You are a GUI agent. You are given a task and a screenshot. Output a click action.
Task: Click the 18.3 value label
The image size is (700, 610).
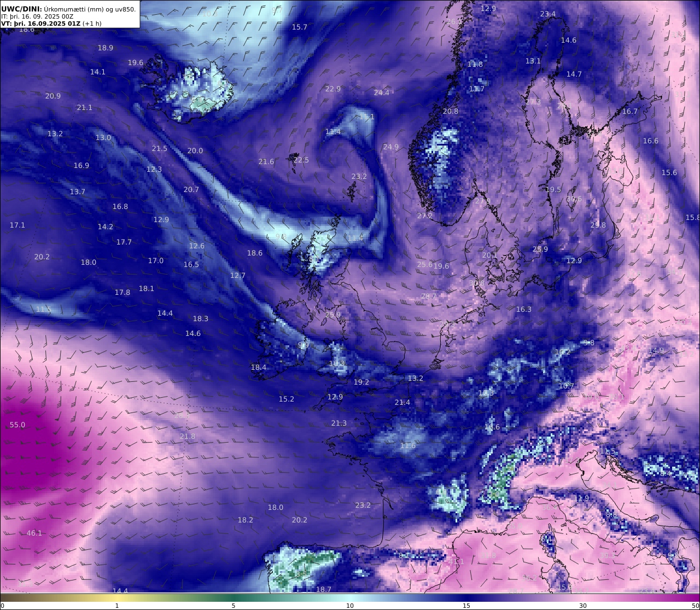(201, 318)
